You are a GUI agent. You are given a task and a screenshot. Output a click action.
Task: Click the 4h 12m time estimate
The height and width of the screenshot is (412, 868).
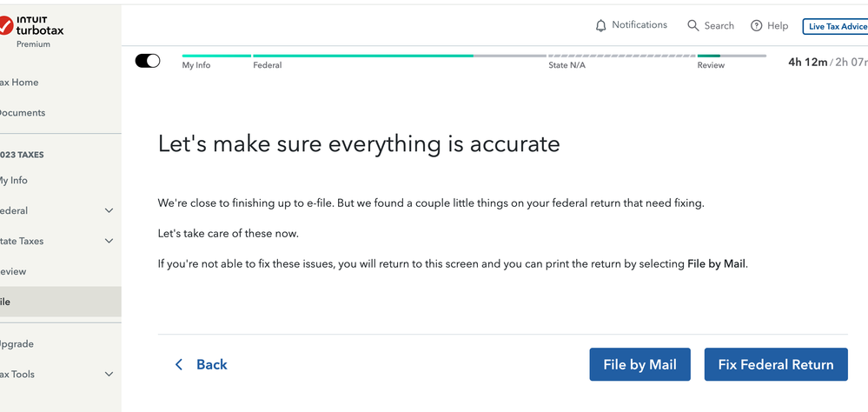[807, 62]
